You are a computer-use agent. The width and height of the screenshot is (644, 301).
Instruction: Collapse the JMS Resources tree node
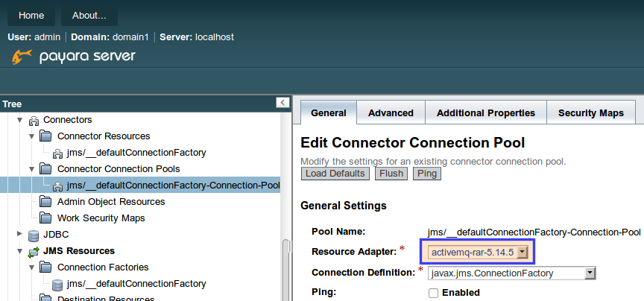(x=20, y=251)
